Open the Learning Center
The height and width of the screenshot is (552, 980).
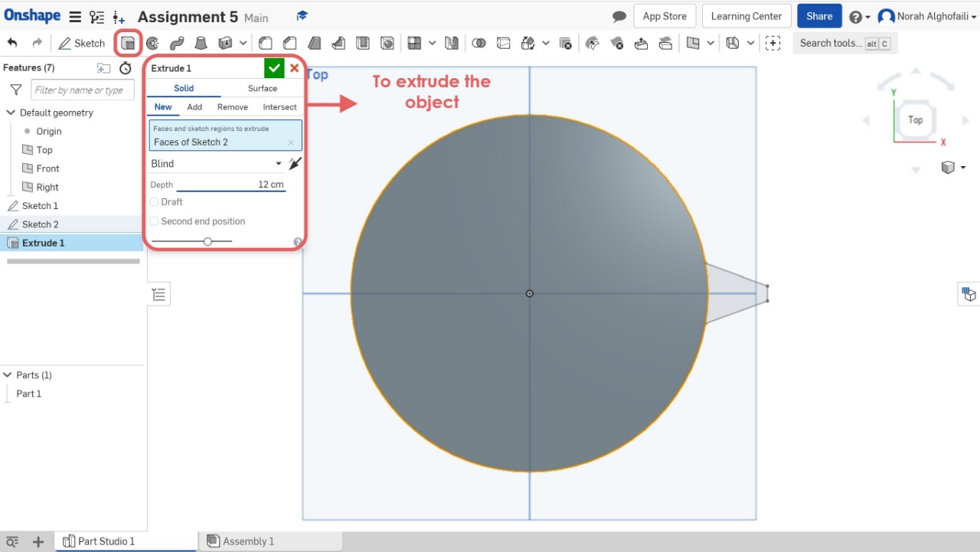tap(746, 16)
